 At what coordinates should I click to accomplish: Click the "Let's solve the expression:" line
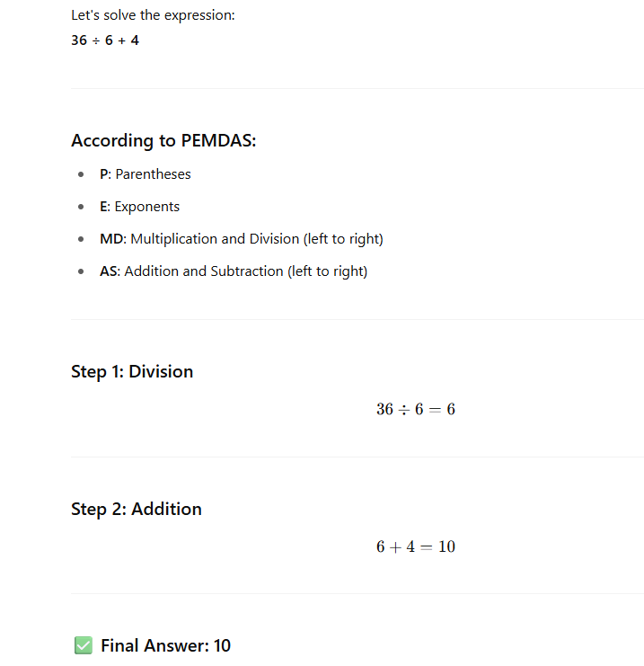[153, 15]
